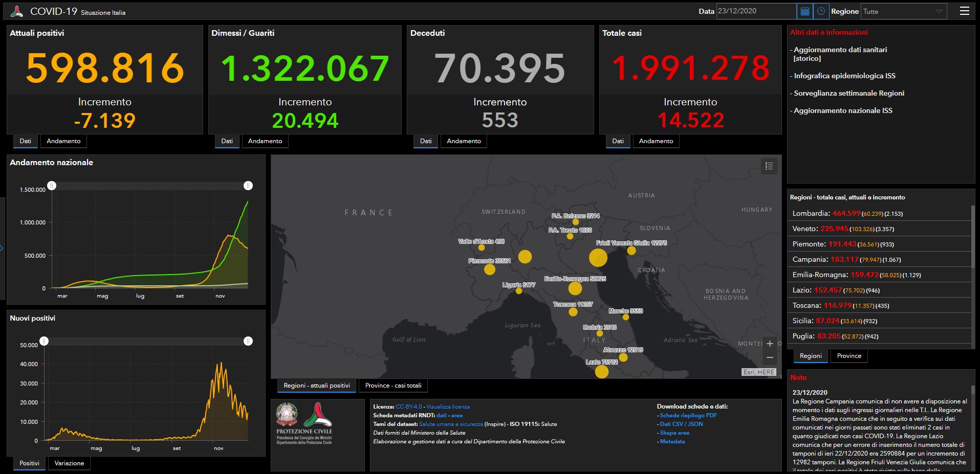The image size is (980, 474).
Task: Open Infografica epidemiologica ISS link
Action: pos(844,76)
